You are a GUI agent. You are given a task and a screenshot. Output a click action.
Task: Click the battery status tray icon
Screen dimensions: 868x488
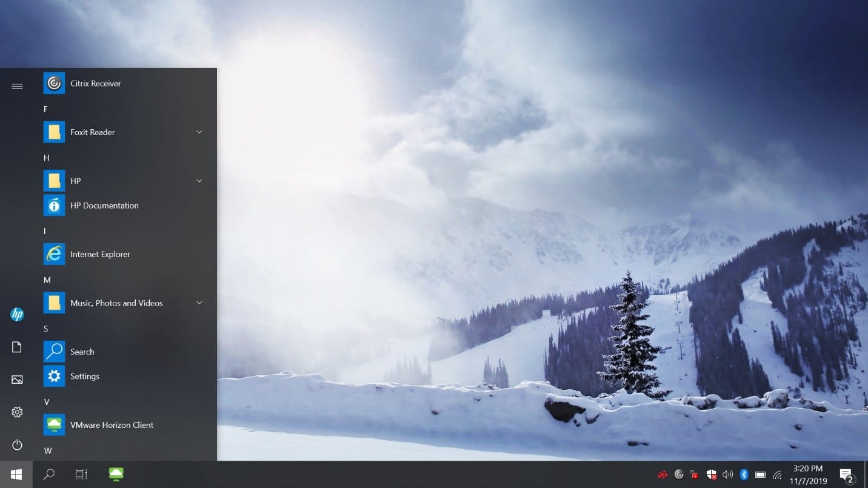pos(760,474)
